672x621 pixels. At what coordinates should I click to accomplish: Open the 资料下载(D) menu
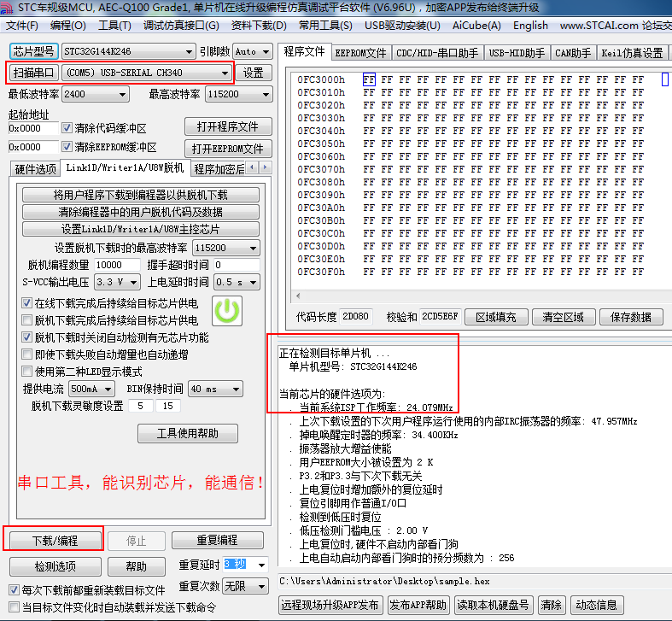[259, 26]
